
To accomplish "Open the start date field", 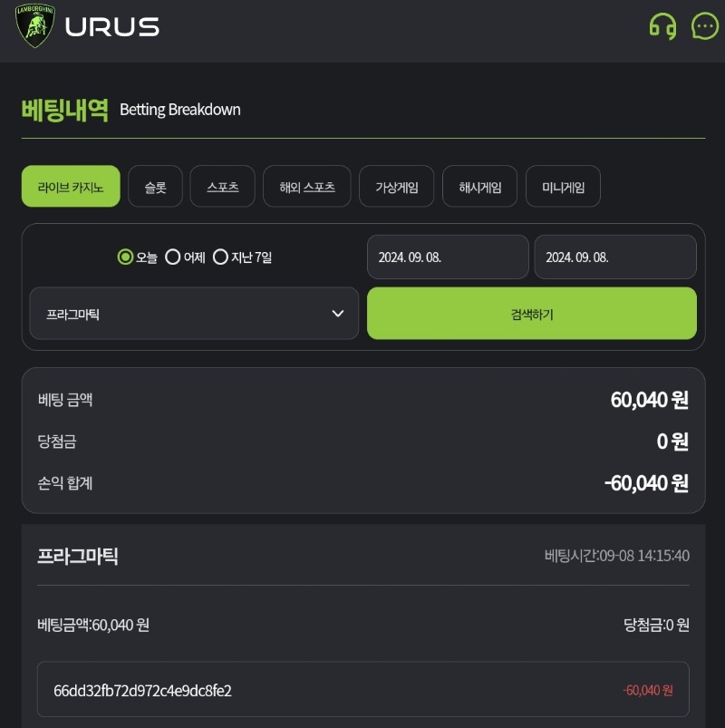I will coord(448,257).
